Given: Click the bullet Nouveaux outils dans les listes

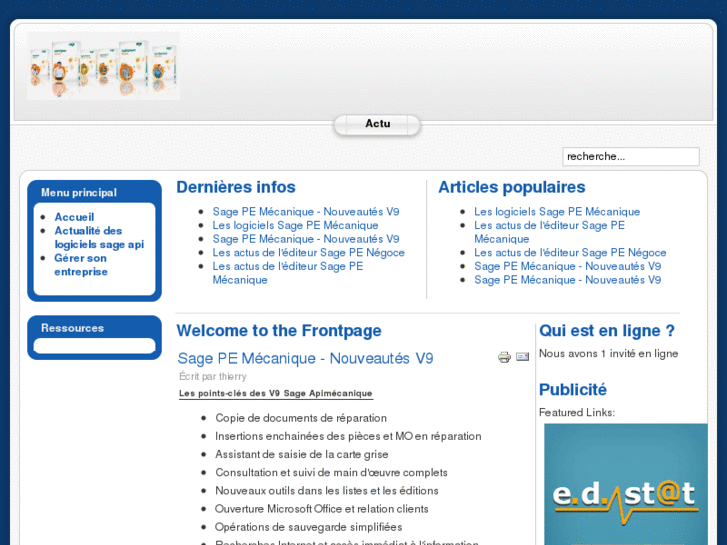Looking at the screenshot, I should [x=327, y=491].
